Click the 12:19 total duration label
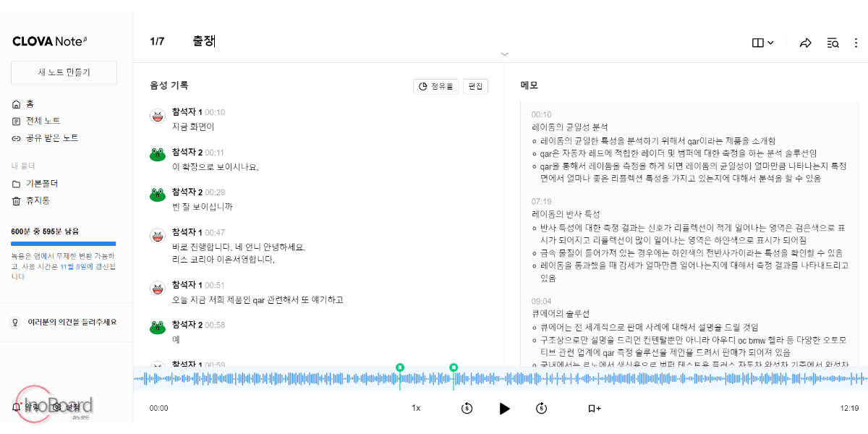This screenshot has height=434, width=868. tap(849, 408)
